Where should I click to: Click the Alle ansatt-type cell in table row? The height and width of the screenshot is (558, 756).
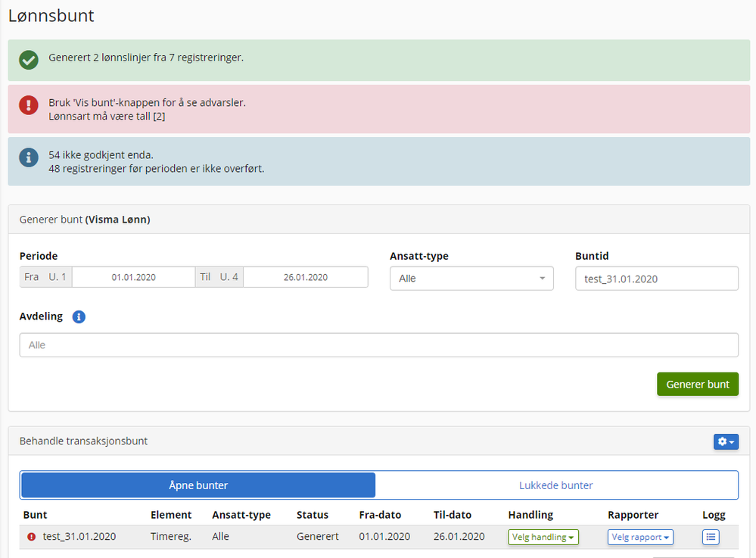tap(220, 536)
